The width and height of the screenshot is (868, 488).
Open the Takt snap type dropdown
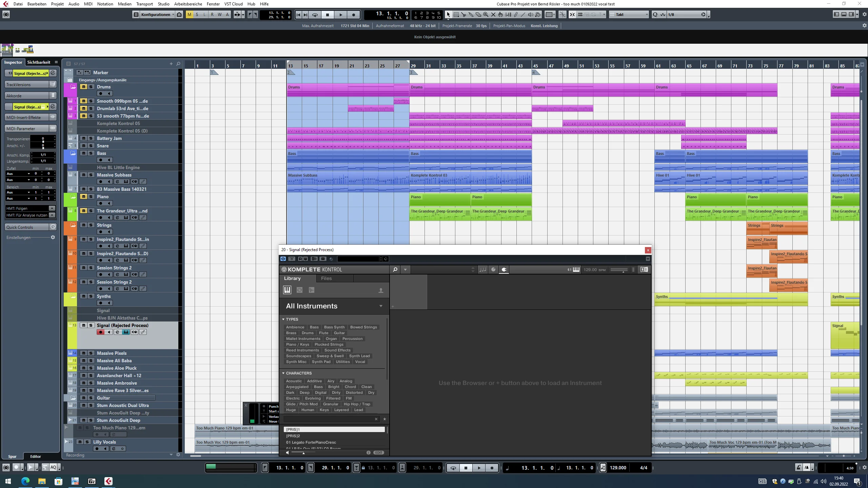[x=629, y=15]
